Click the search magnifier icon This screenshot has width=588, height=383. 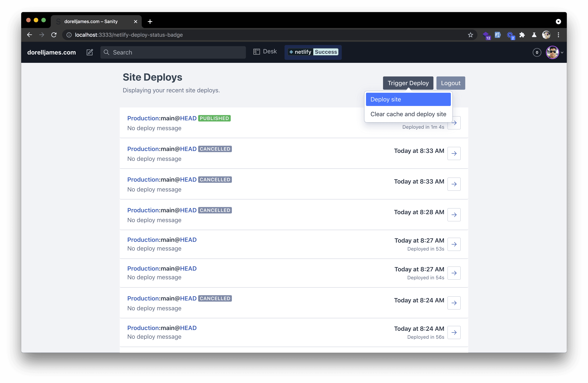(107, 52)
